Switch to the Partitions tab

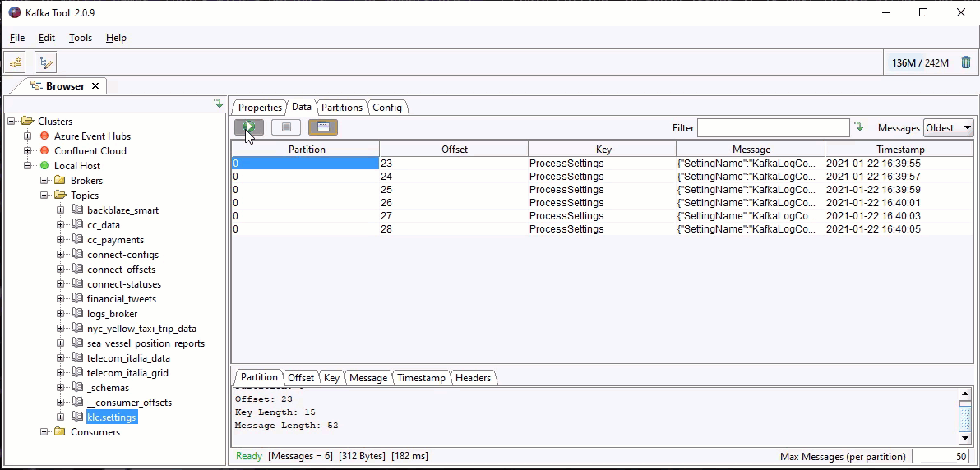click(342, 108)
